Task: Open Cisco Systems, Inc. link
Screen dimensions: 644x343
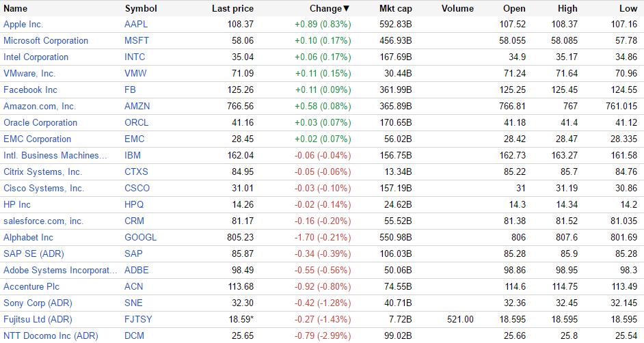Action: point(44,188)
